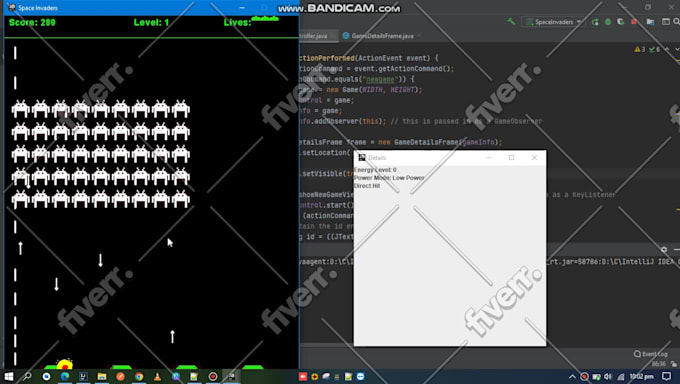Close the GameDetailsFrame.java editor tab

419,36
